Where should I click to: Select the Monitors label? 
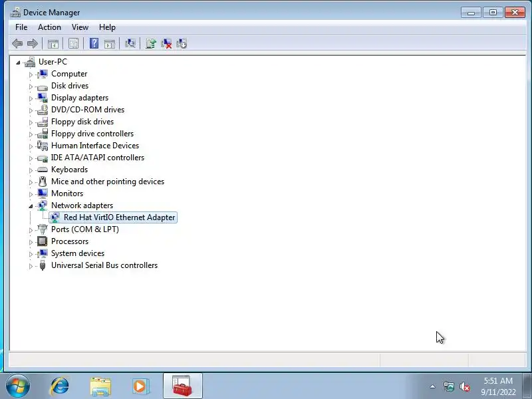pyautogui.click(x=67, y=194)
